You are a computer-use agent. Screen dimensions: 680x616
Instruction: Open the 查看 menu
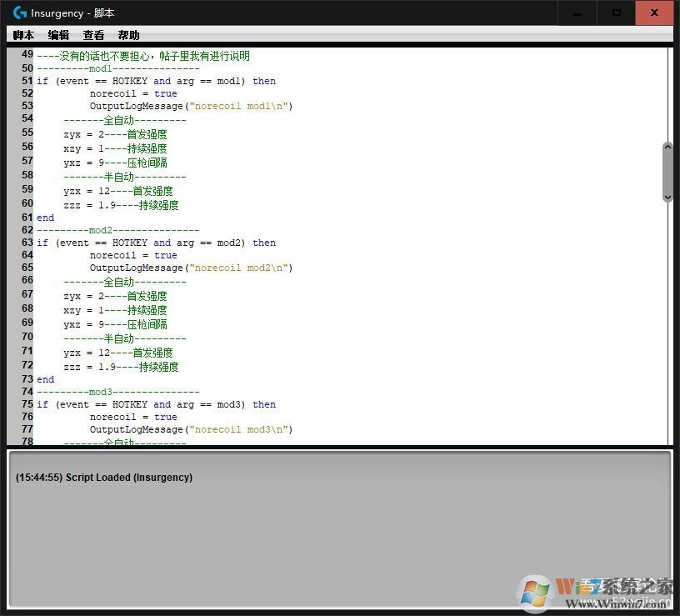point(93,35)
